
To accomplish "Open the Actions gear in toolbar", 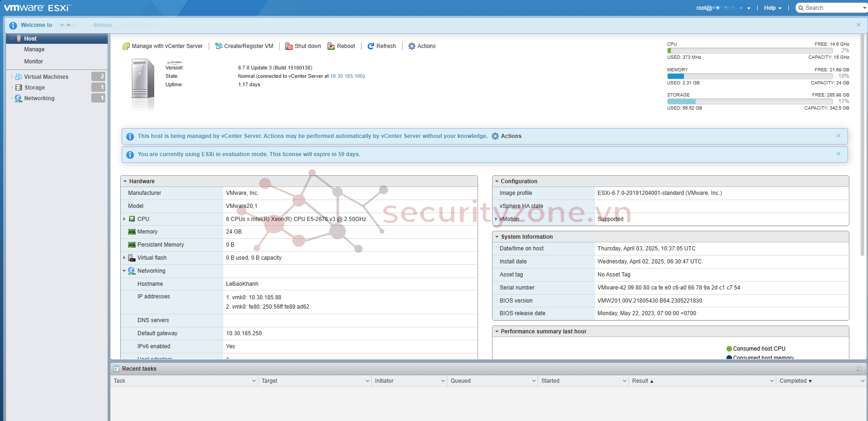I will pyautogui.click(x=412, y=46).
